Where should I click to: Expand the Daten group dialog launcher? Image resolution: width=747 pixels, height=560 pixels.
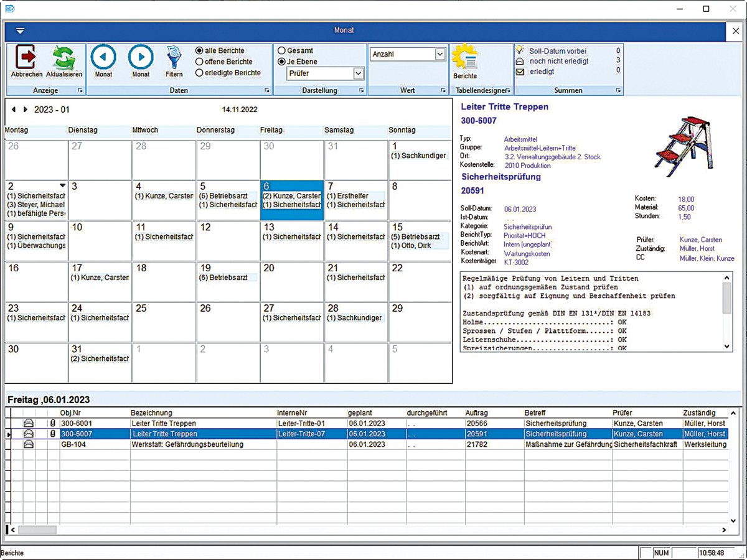(x=267, y=91)
